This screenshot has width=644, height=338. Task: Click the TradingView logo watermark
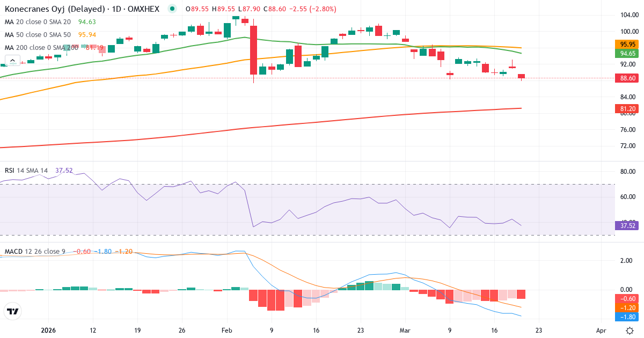click(13, 311)
